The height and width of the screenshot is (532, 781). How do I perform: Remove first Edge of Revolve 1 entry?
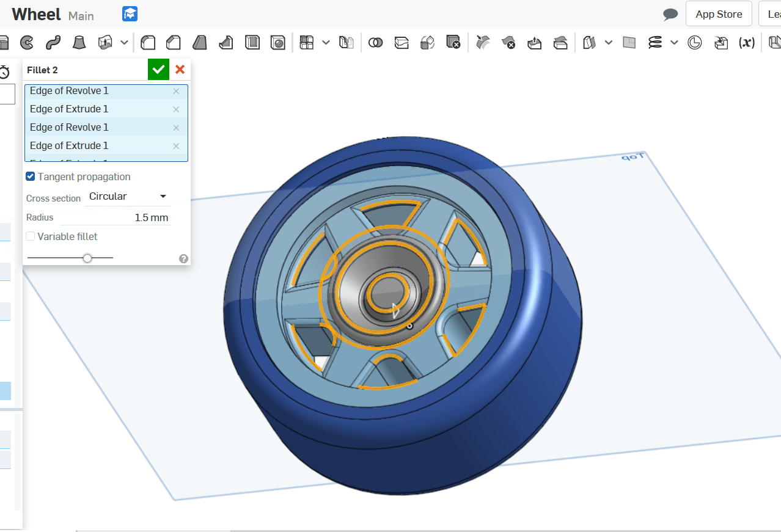click(x=176, y=91)
